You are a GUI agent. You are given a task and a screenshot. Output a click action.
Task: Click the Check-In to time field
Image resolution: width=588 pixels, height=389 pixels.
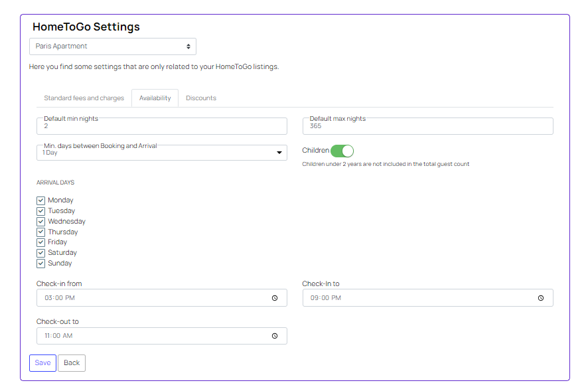click(x=427, y=298)
